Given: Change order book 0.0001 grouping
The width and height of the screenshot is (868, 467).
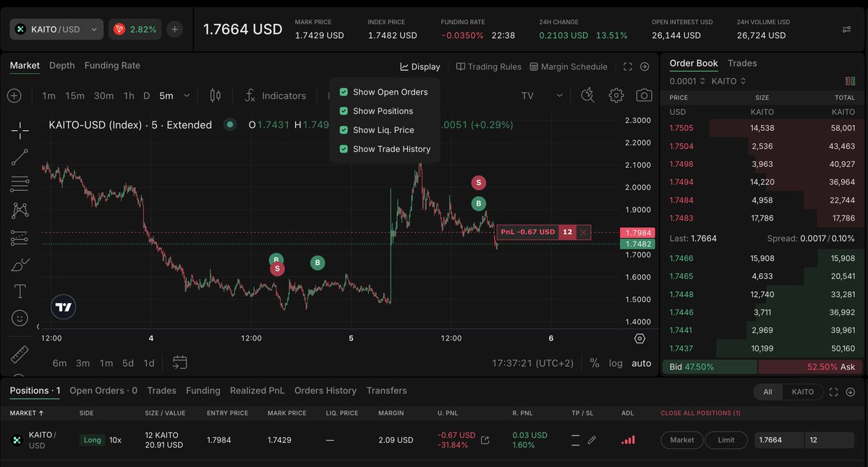Looking at the screenshot, I should pos(686,81).
